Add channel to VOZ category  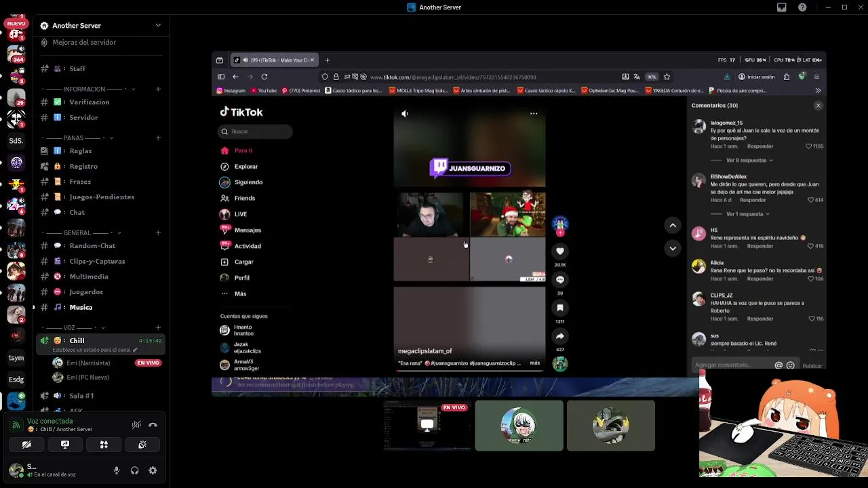click(x=158, y=327)
